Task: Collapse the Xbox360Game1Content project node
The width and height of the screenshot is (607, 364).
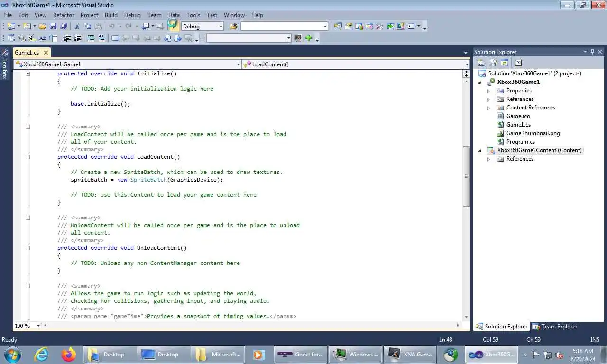Action: click(x=479, y=150)
